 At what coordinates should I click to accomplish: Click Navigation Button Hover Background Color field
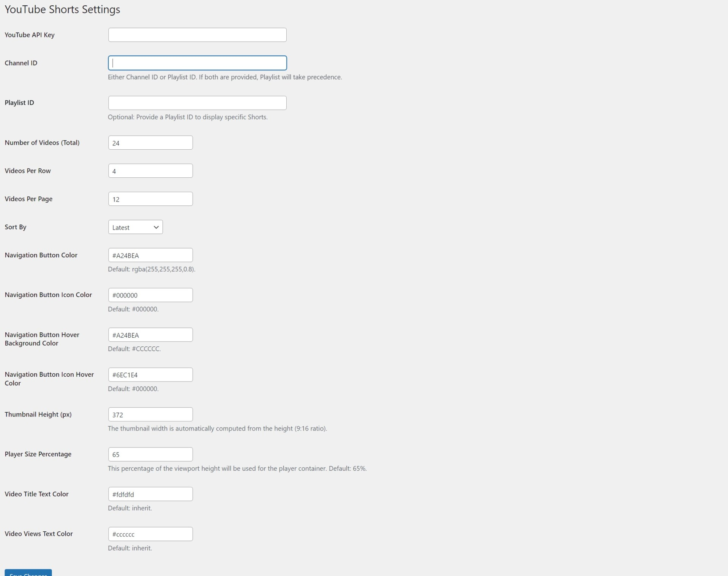click(x=151, y=335)
